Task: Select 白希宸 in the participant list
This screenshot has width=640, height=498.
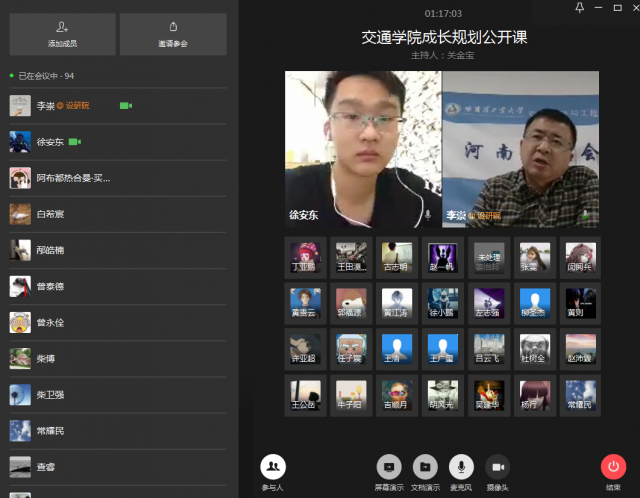Action: 118,214
